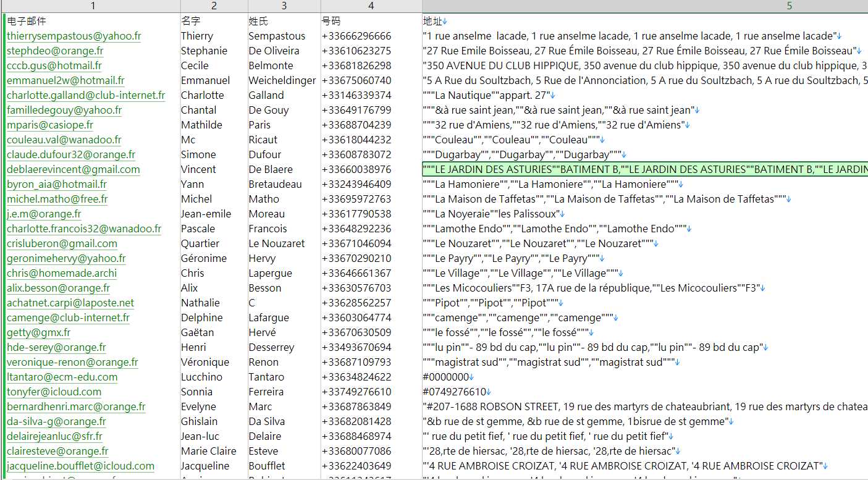Image resolution: width=868 pixels, height=480 pixels.
Task: Open veronique-renon@orange.fr link
Action: 72,362
